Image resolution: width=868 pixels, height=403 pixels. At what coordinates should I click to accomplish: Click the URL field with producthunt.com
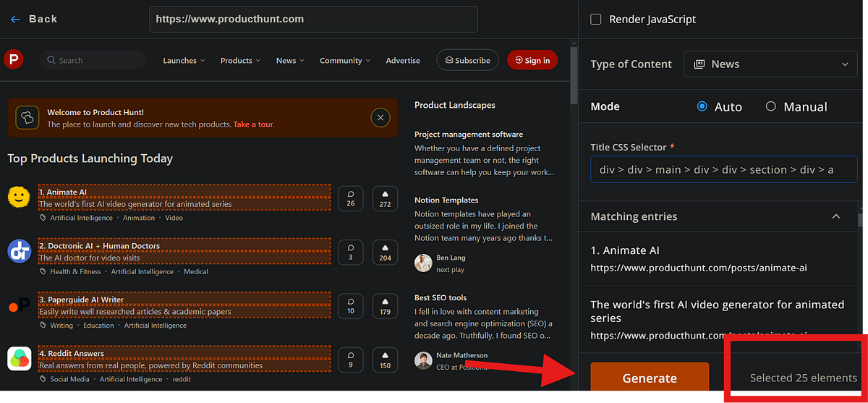pos(313,19)
